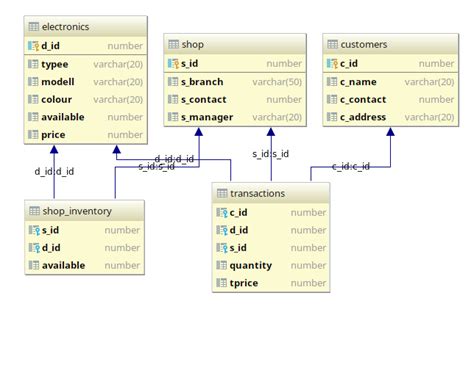Select the s_branch column name
474x370 pixels.
point(202,82)
